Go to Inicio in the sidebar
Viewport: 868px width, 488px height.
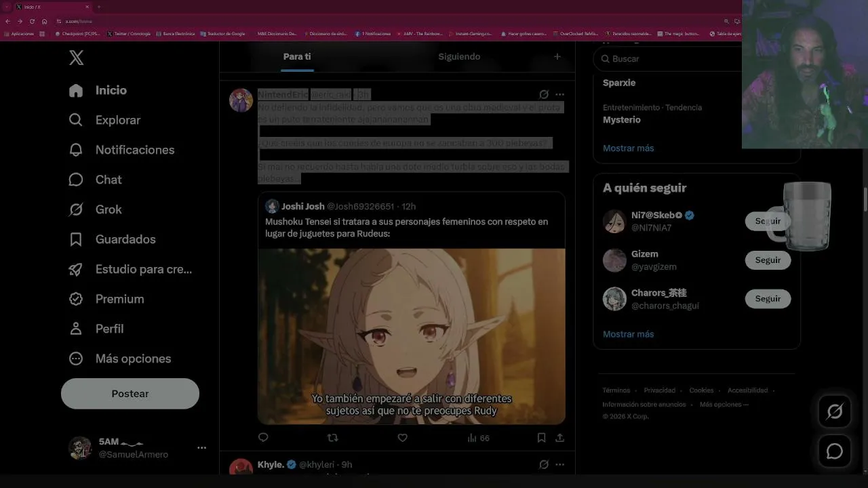98,90
